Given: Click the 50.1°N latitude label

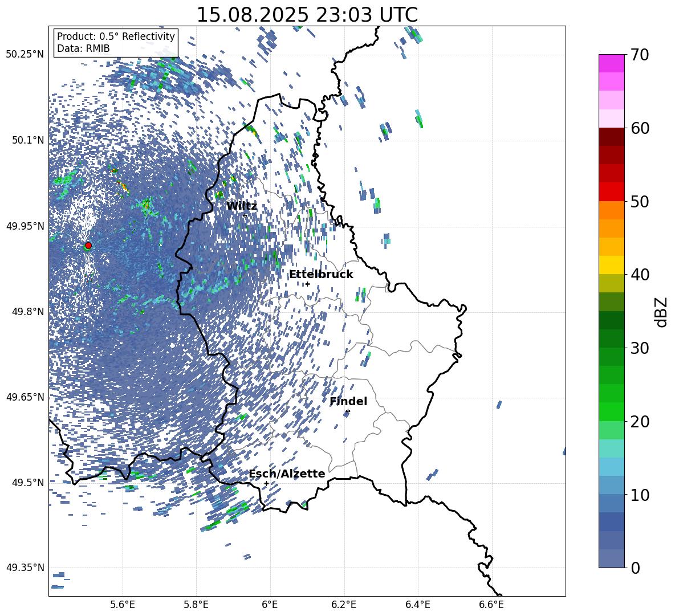Looking at the screenshot, I should (27, 140).
